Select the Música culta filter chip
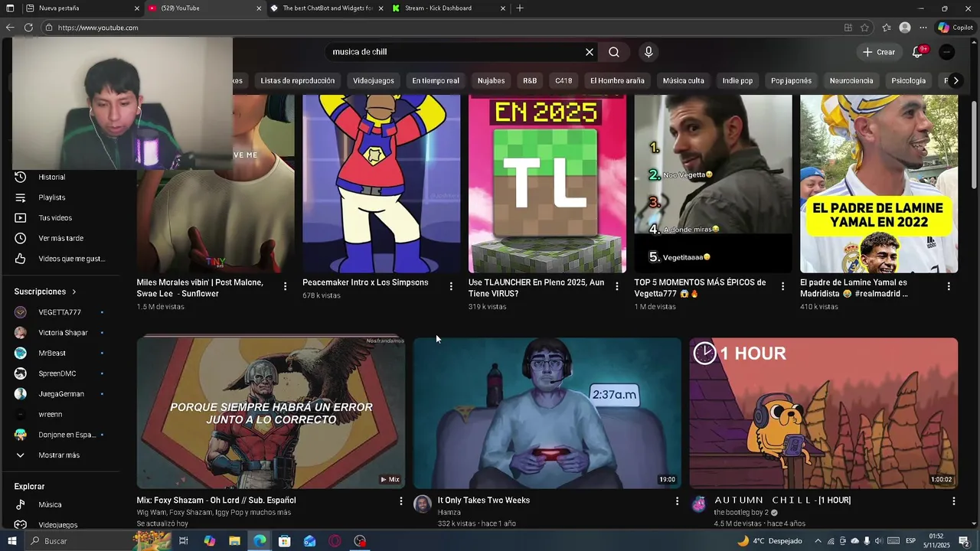This screenshot has width=980, height=551. pos(683,80)
